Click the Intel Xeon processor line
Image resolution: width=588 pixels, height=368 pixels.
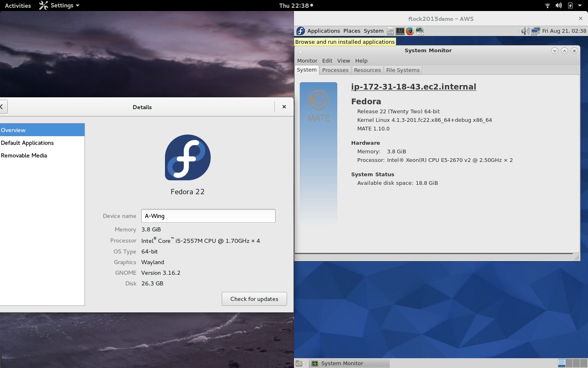point(435,160)
